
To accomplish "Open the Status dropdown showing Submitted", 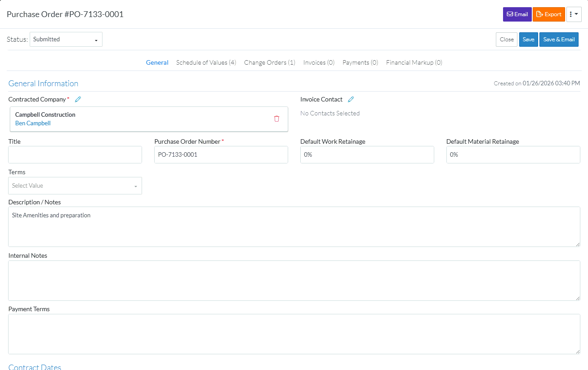I will tap(66, 39).
